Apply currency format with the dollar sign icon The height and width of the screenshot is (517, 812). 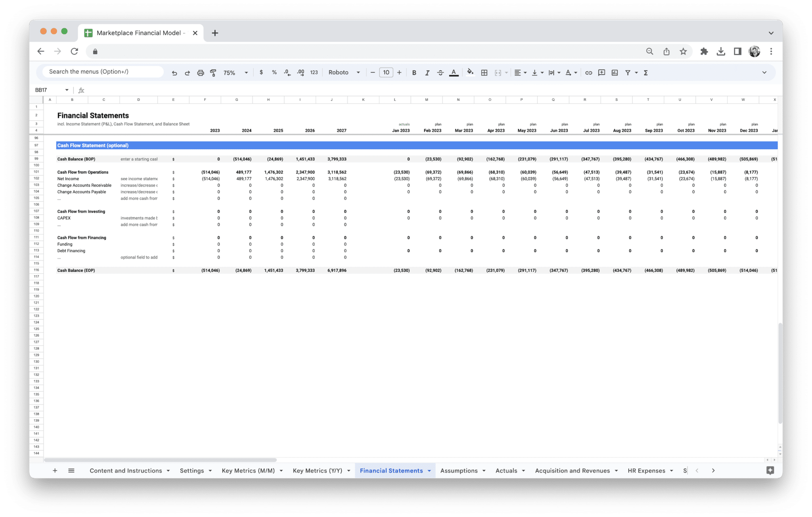(x=261, y=72)
